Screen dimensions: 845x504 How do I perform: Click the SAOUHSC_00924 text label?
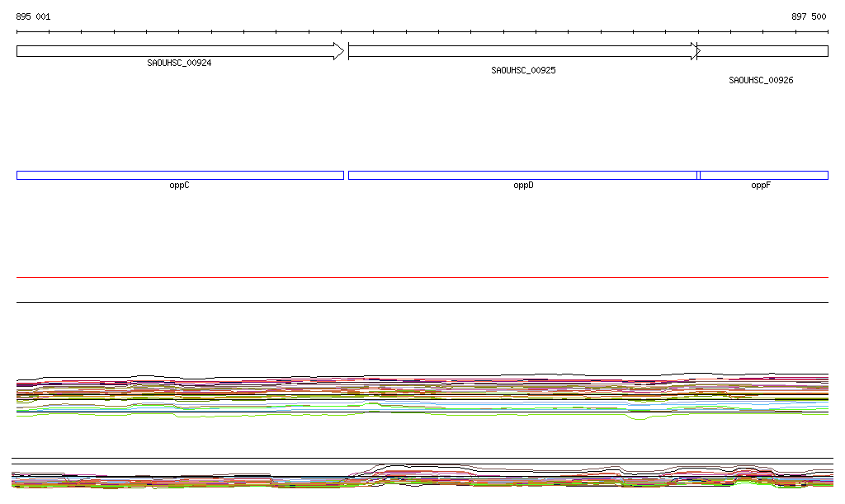click(x=179, y=64)
